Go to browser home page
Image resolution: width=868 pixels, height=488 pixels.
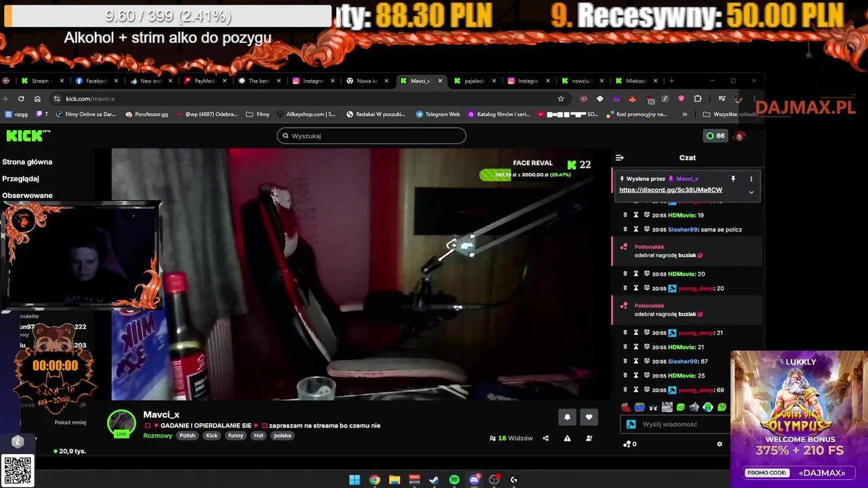37,99
